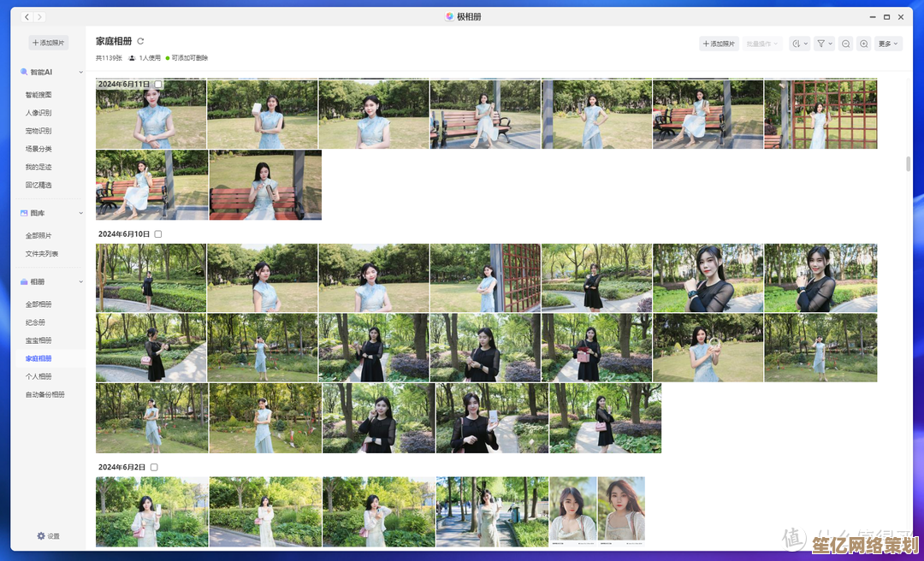Viewport: 924px width, 561px height.
Task: Select all photos from 2024年6月11日
Action: pos(158,85)
